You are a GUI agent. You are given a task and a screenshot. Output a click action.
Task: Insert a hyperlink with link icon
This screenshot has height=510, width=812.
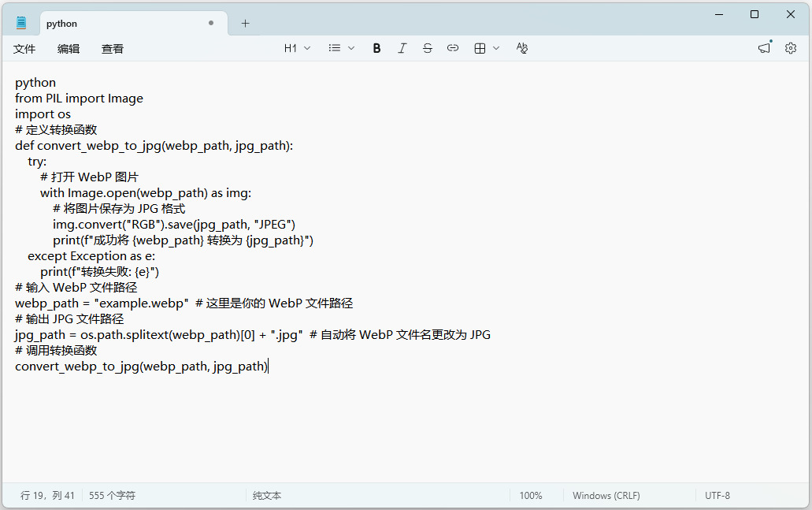[453, 48]
